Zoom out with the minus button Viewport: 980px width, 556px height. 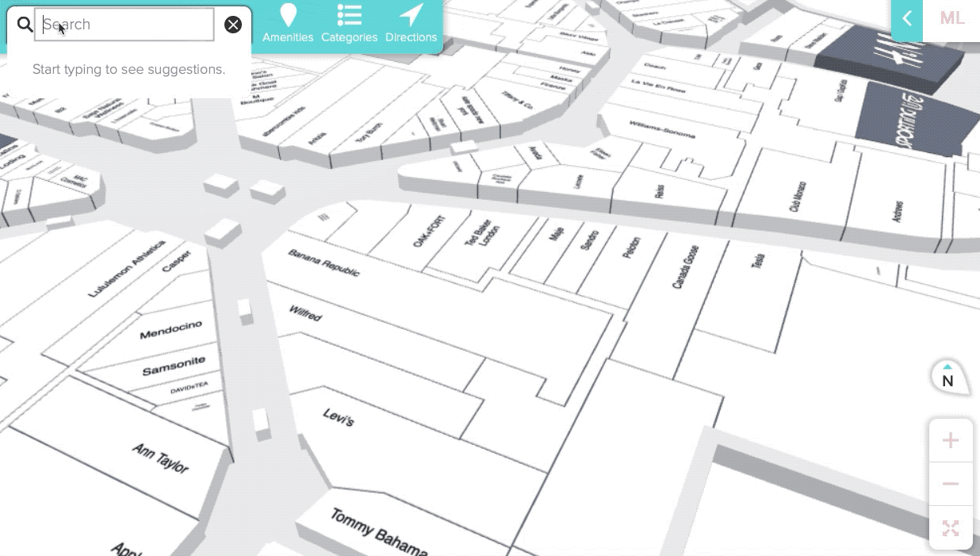tap(951, 484)
